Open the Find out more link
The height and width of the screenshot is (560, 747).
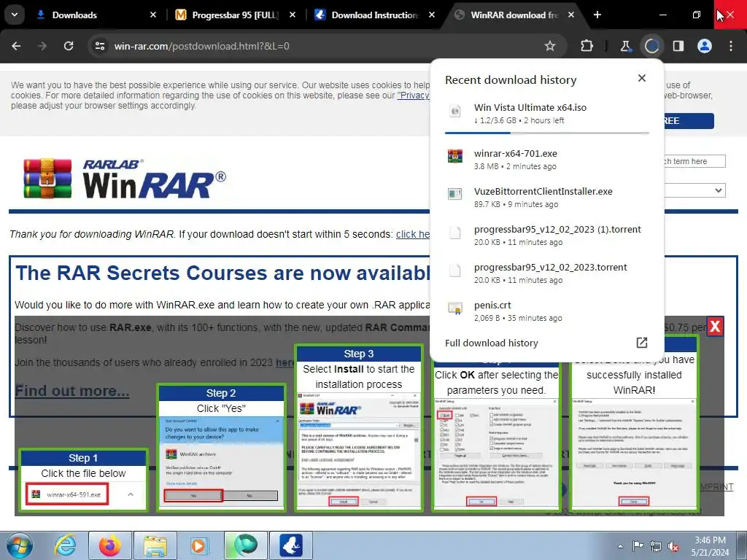(72, 391)
